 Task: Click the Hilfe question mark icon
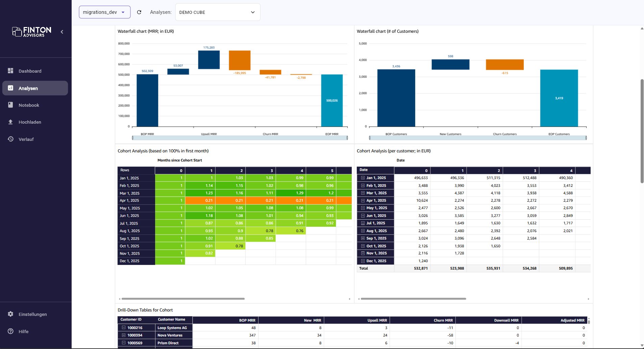[10, 331]
